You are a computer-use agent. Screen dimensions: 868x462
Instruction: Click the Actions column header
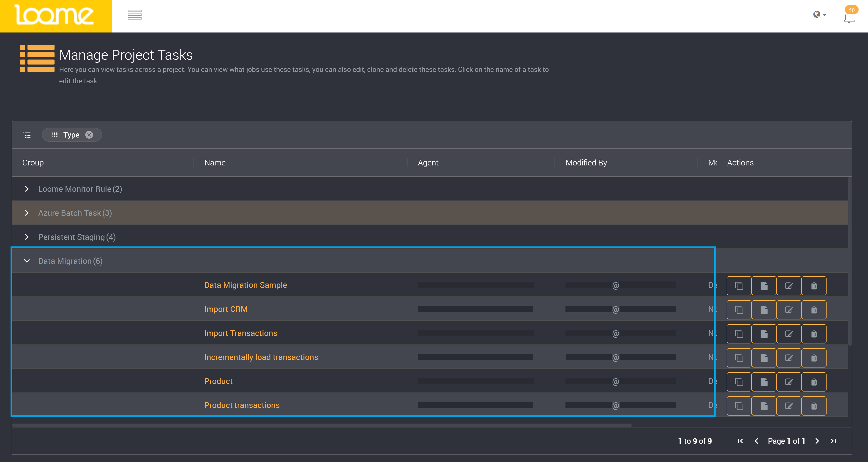(x=740, y=163)
